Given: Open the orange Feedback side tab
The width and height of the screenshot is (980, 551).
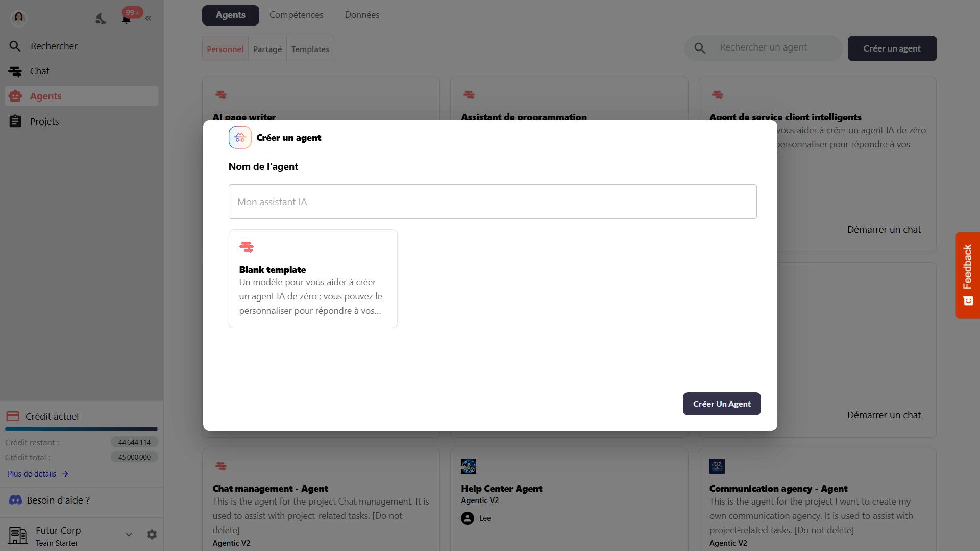Looking at the screenshot, I should [967, 275].
